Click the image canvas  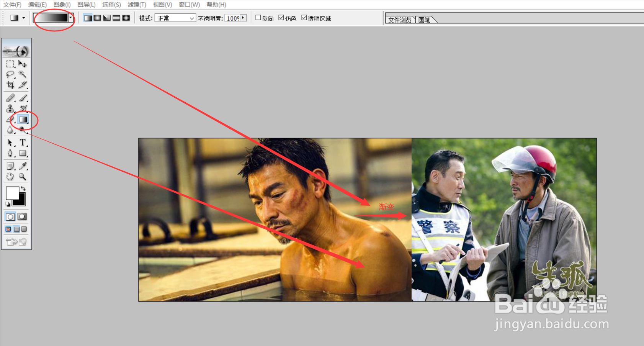click(367, 220)
